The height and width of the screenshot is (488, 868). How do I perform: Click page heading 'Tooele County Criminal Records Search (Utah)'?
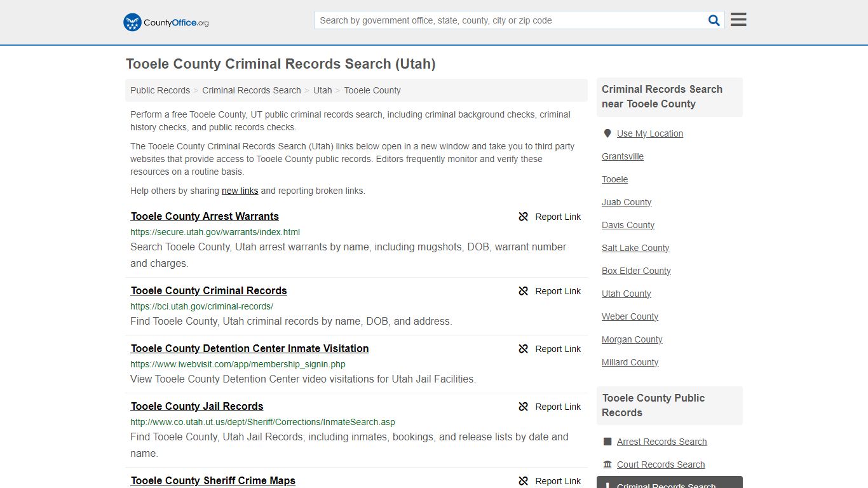(x=280, y=64)
